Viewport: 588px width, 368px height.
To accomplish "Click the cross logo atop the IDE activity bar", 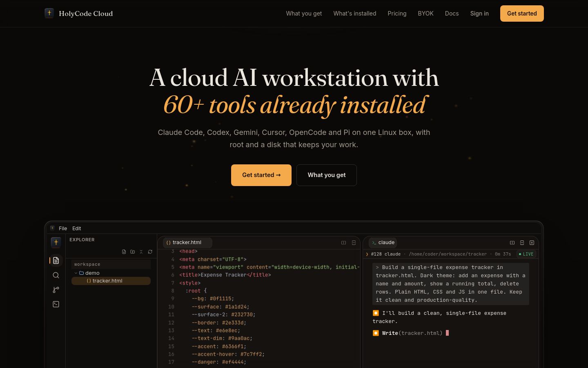I will click(x=56, y=242).
